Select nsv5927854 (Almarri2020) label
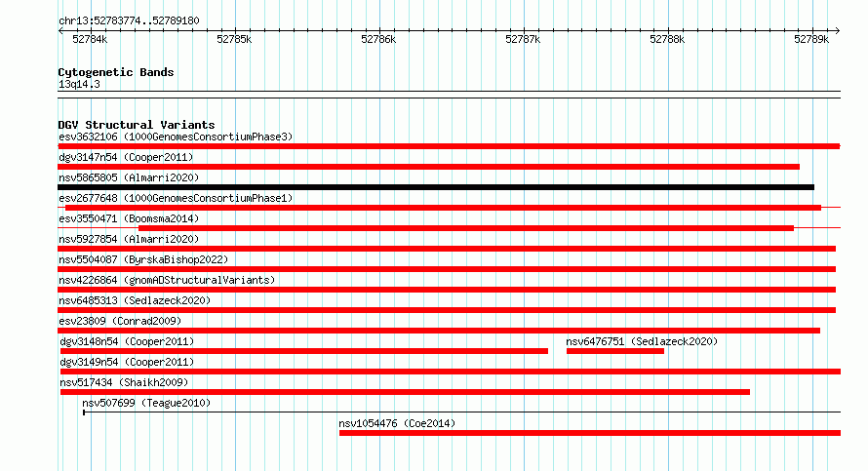This screenshot has width=868, height=471. [129, 239]
